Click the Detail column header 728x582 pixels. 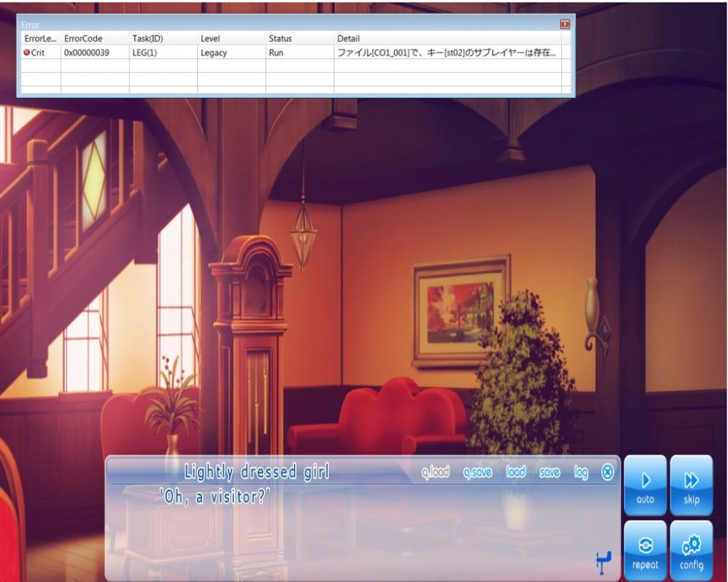point(348,38)
